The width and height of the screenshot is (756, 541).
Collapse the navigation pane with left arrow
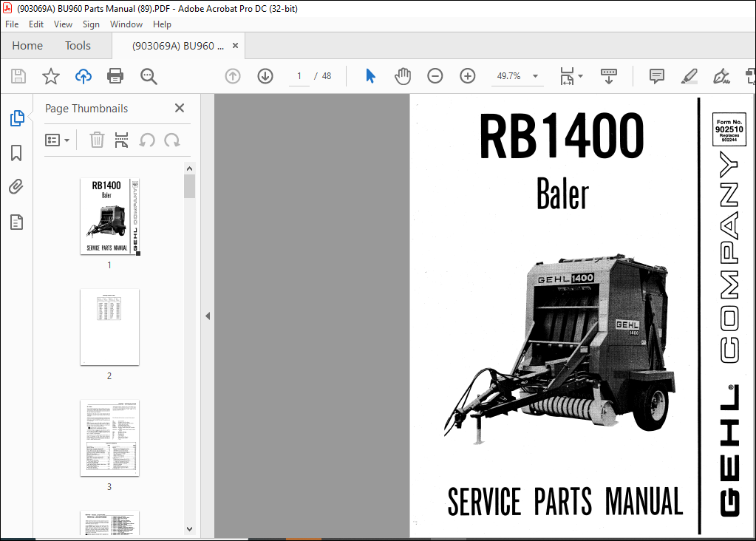point(208,316)
